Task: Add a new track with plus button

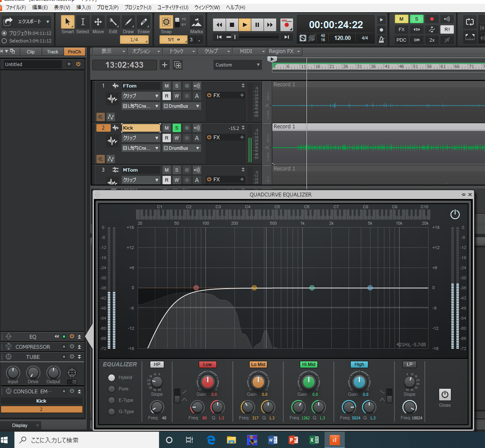Action: point(165,65)
